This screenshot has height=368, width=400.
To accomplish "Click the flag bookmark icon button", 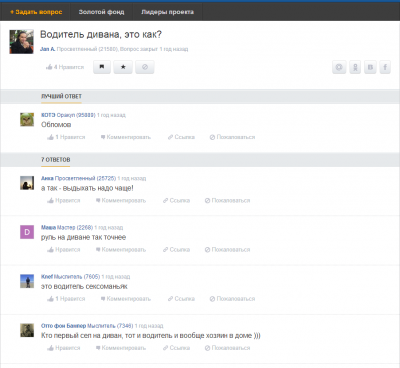I will pyautogui.click(x=102, y=67).
